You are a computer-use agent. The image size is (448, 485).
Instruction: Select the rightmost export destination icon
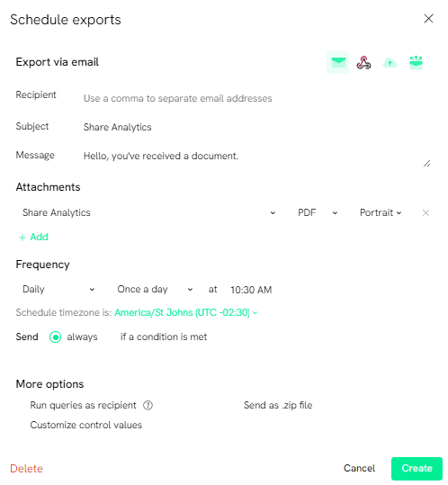(416, 63)
